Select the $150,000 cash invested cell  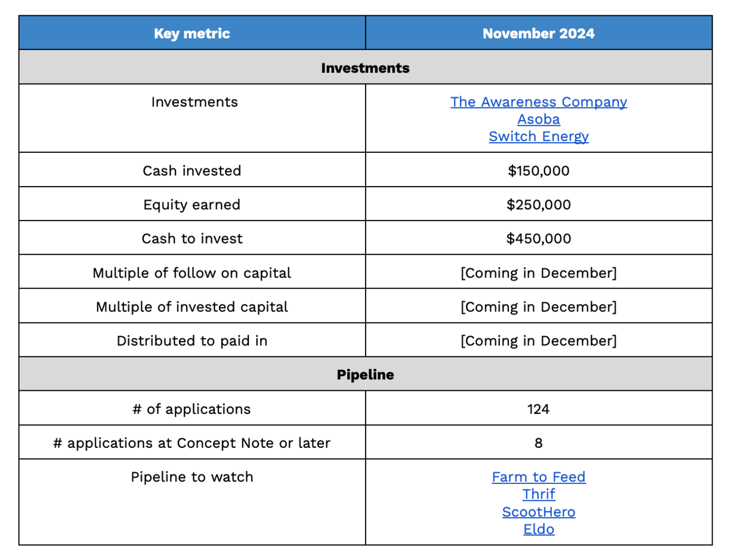pyautogui.click(x=538, y=170)
